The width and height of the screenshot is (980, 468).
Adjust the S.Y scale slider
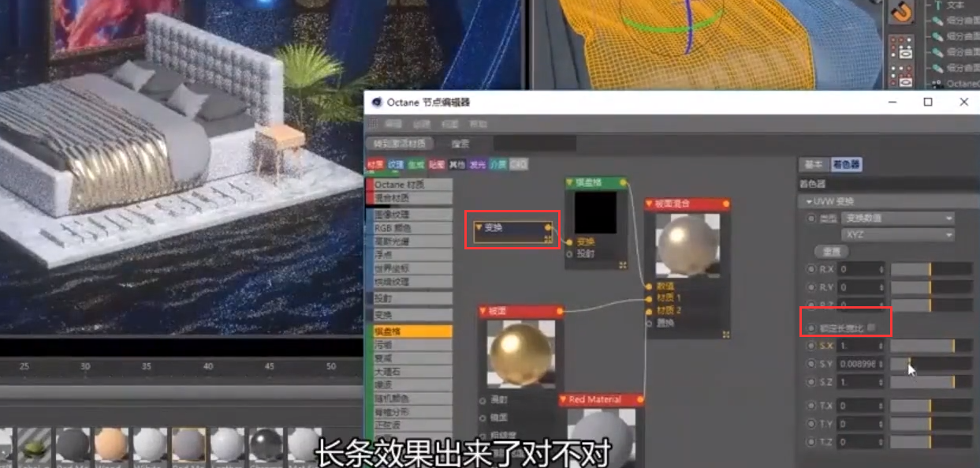pos(930,364)
